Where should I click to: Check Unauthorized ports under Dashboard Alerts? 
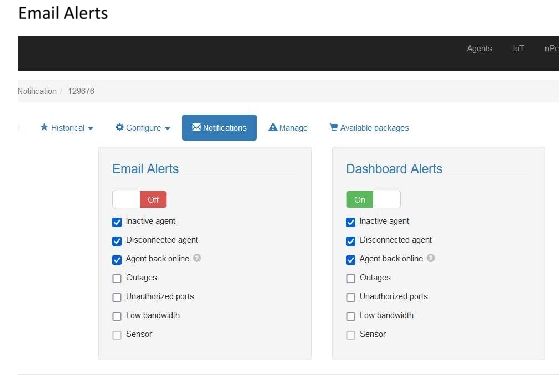351,297
